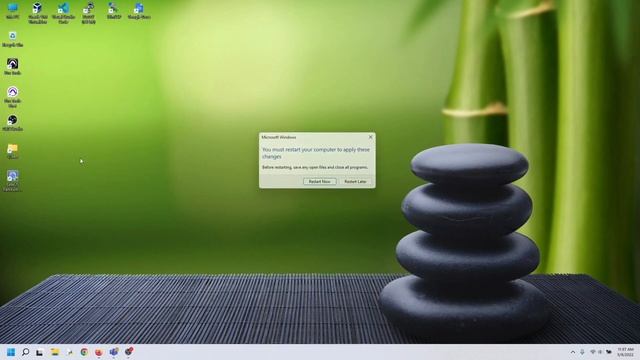Image resolution: width=640 pixels, height=360 pixels.
Task: Open the blue document desktop shortcut in the top row
Action: (x=139, y=11)
